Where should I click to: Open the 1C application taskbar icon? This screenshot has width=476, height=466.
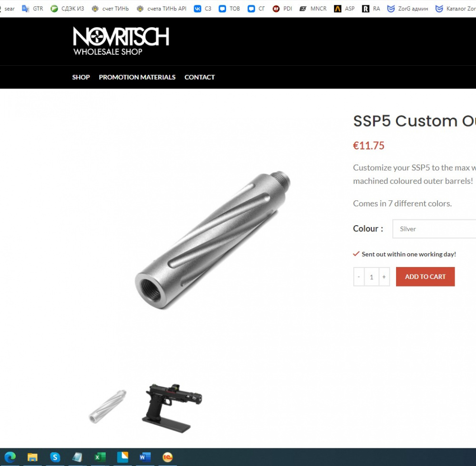(x=167, y=457)
